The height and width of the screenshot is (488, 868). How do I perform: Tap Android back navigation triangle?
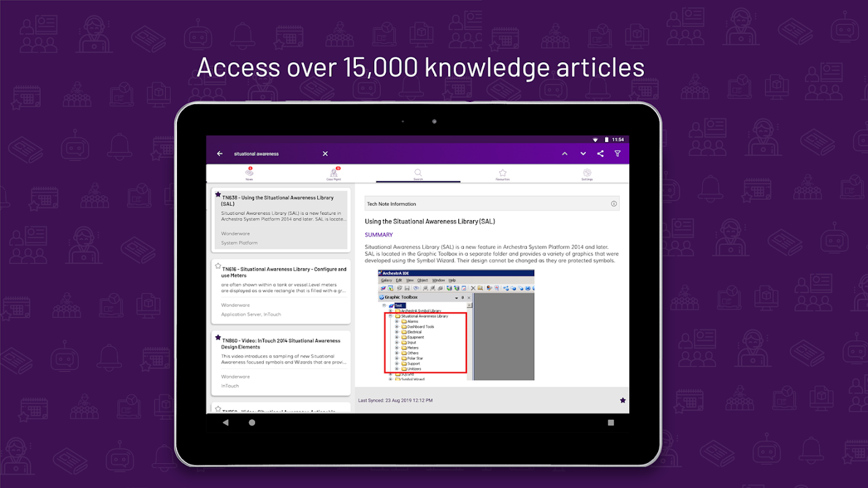click(x=225, y=422)
